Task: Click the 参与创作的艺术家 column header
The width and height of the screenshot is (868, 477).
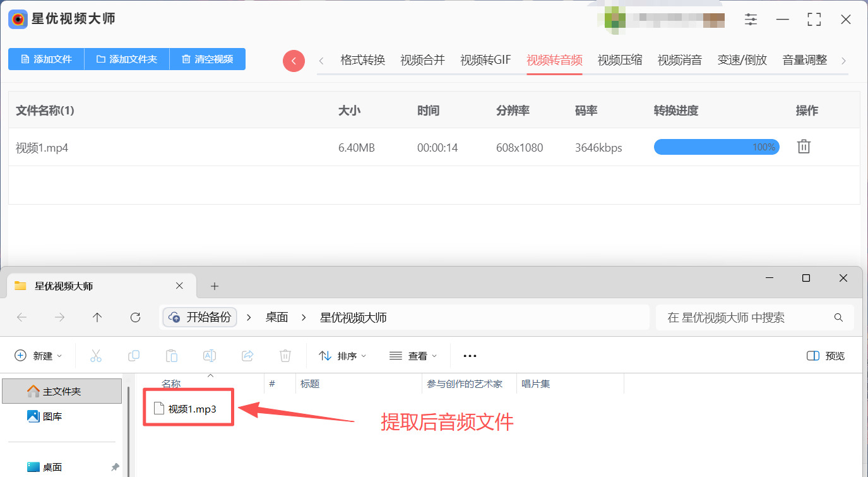Action: pyautogui.click(x=465, y=383)
